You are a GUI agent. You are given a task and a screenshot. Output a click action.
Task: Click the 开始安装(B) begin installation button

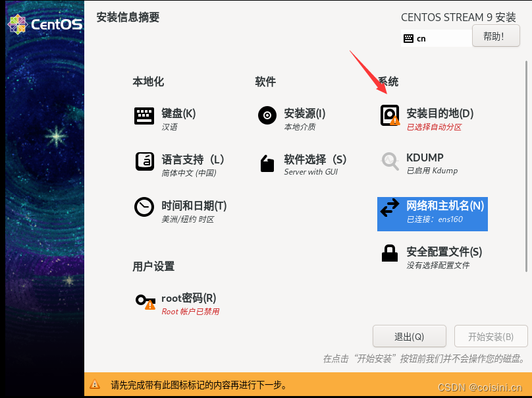[491, 336]
